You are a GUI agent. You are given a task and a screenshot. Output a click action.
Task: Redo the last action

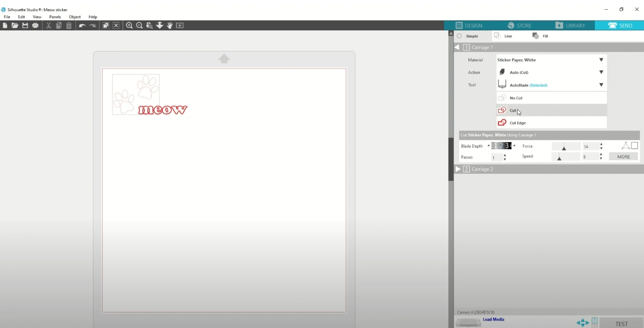click(92, 25)
